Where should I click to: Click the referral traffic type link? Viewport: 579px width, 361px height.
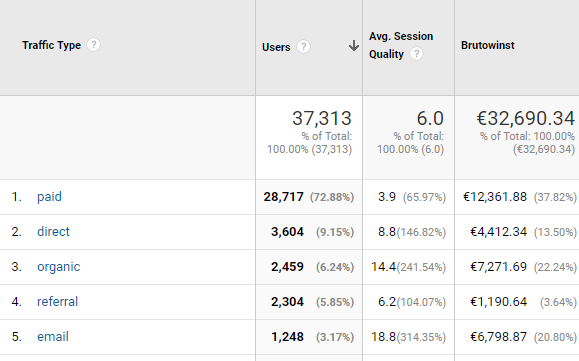pyautogui.click(x=57, y=302)
